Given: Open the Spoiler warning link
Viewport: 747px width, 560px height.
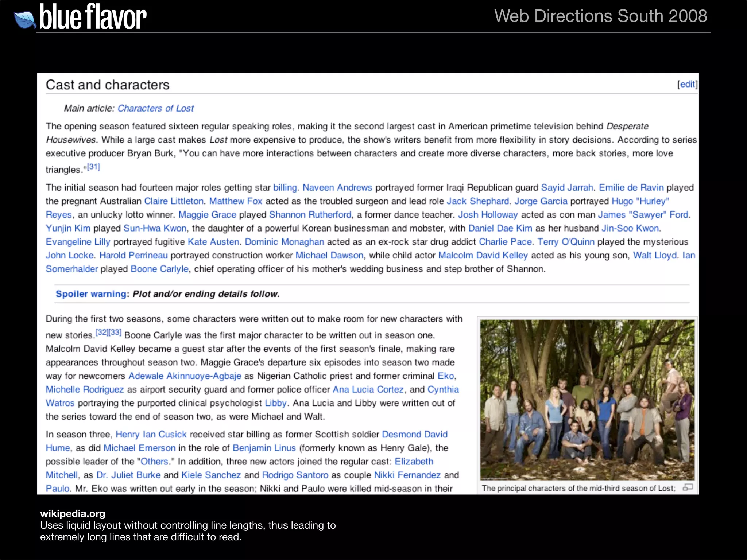Looking at the screenshot, I should pos(91,294).
